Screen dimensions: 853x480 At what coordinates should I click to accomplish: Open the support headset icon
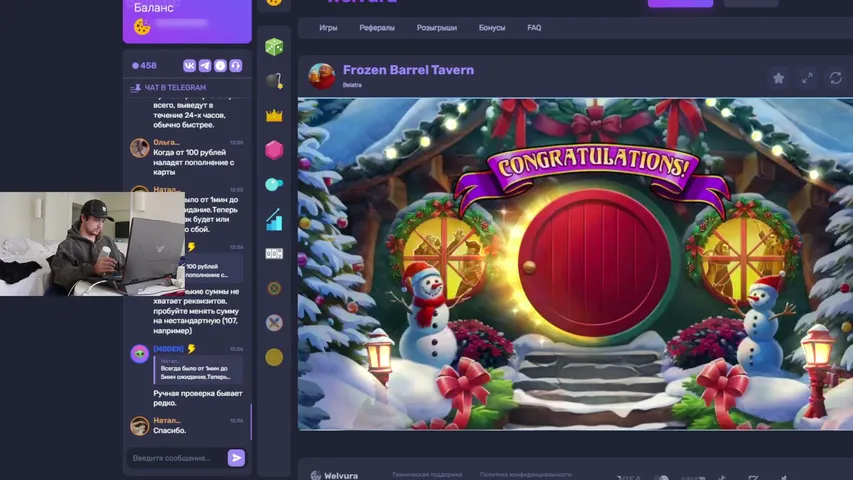click(236, 66)
